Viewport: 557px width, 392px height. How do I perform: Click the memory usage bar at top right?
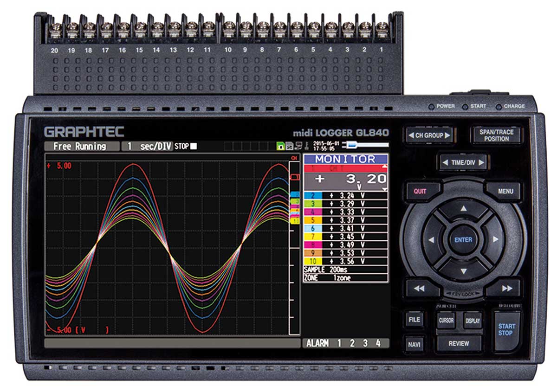[x=365, y=145]
